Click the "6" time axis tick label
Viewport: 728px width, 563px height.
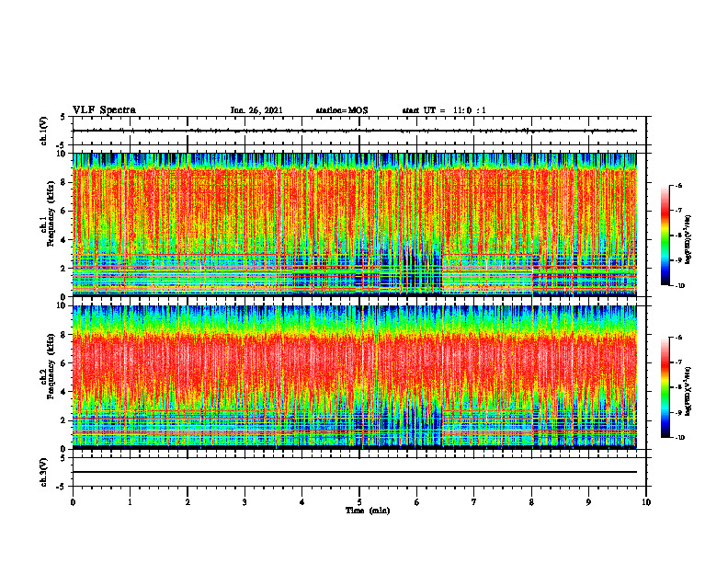tap(417, 502)
